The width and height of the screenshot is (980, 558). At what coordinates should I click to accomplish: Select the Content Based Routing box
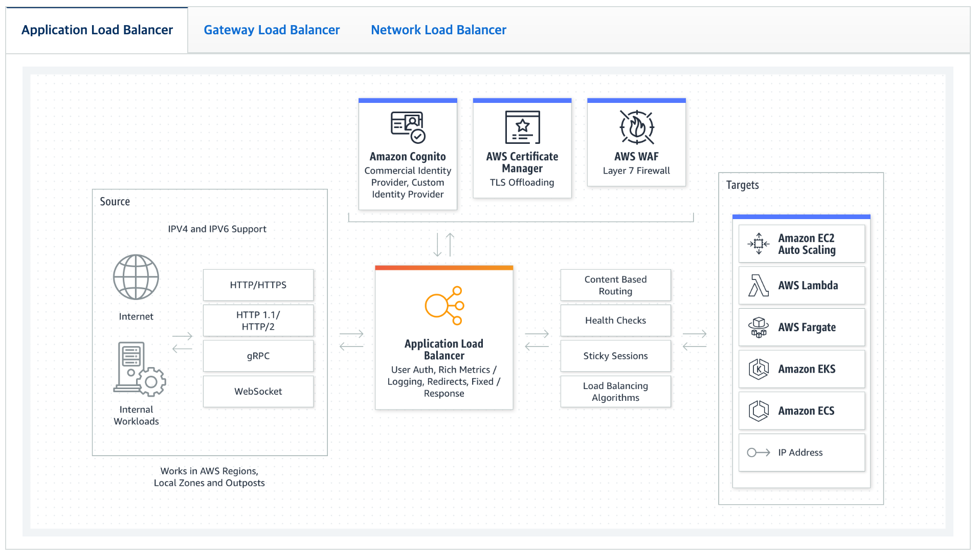(616, 285)
